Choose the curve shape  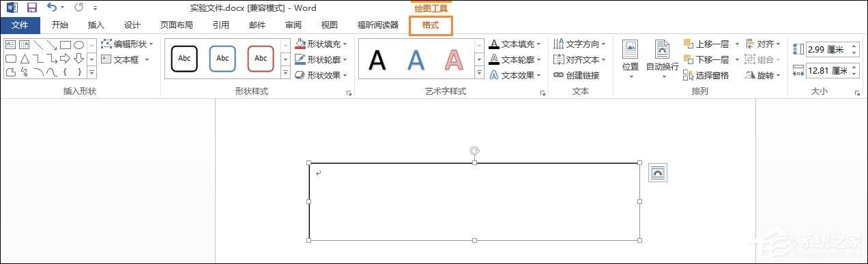tap(52, 72)
